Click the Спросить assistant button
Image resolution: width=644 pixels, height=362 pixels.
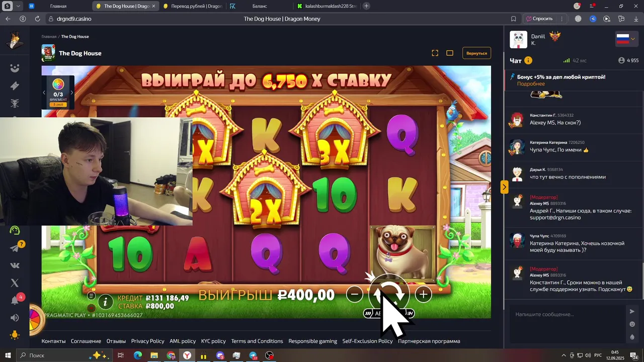click(539, 19)
